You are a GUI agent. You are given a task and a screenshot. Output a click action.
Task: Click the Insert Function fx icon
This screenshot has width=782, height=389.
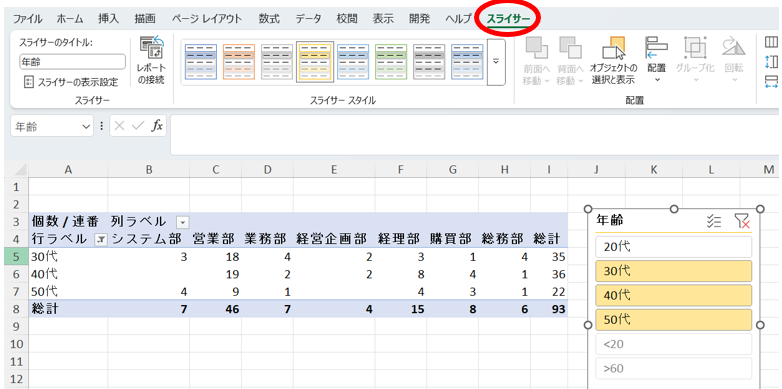point(157,127)
